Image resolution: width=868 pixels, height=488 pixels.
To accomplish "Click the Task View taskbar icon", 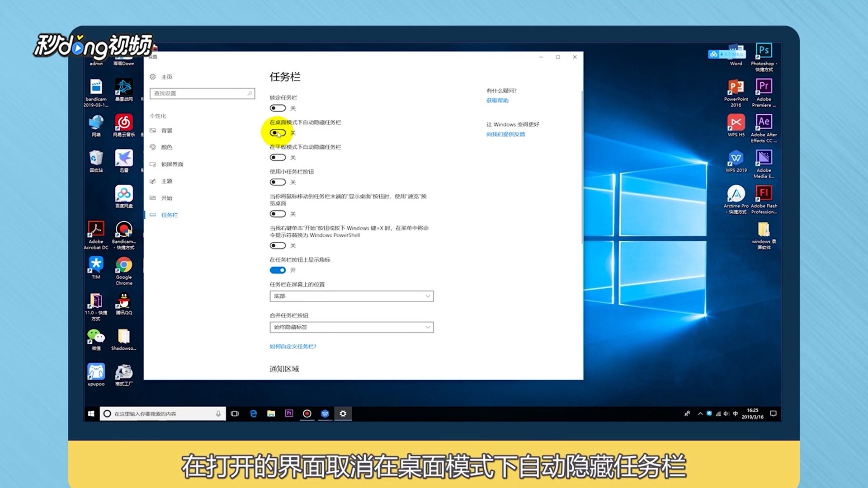I will click(x=235, y=413).
